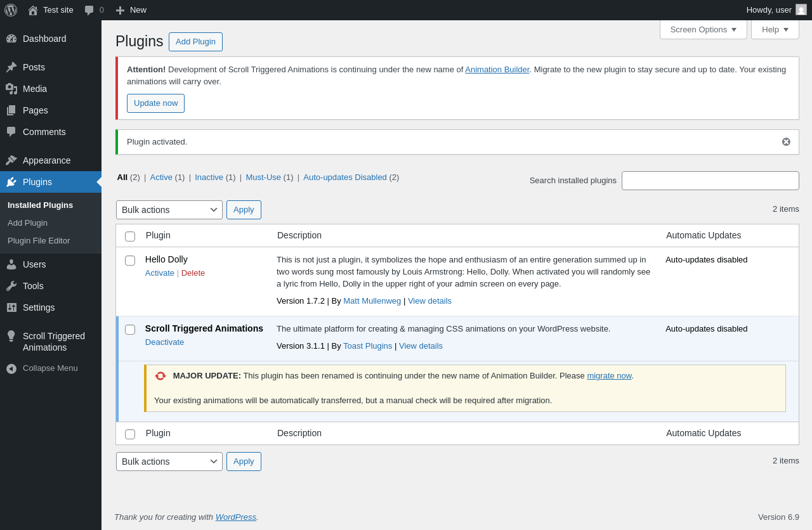Click the Search installed plugins field
The width and height of the screenshot is (812, 530).
pos(710,181)
